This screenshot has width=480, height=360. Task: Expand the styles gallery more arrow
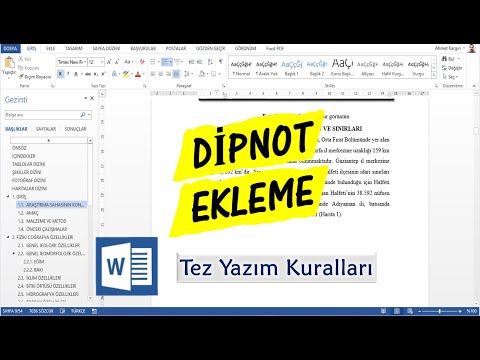pos(434,76)
